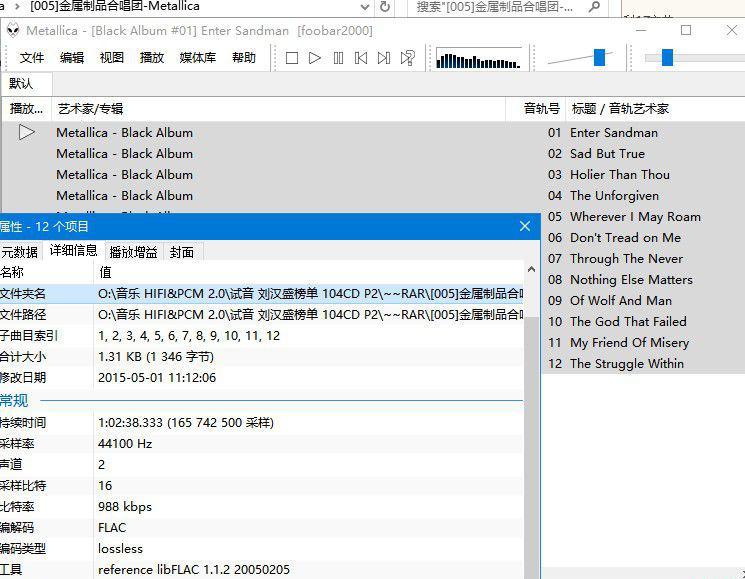Click the 工具 value reference libFLAC
Viewport: 745px width, 579px height.
[x=194, y=570]
